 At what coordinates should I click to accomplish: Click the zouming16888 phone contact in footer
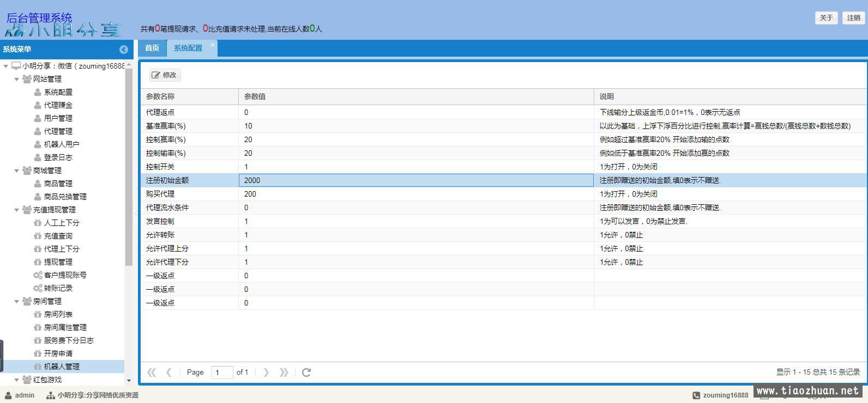pyautogui.click(x=725, y=395)
